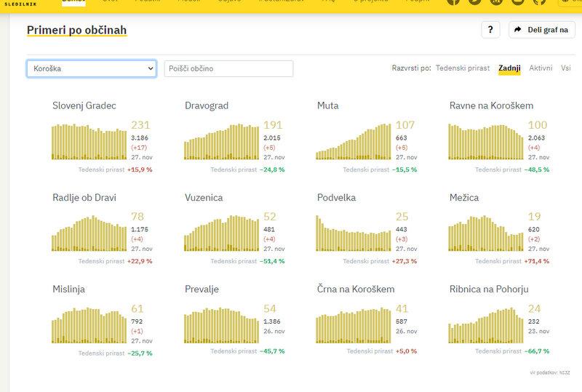Select the Muta cases chart

pyautogui.click(x=353, y=141)
